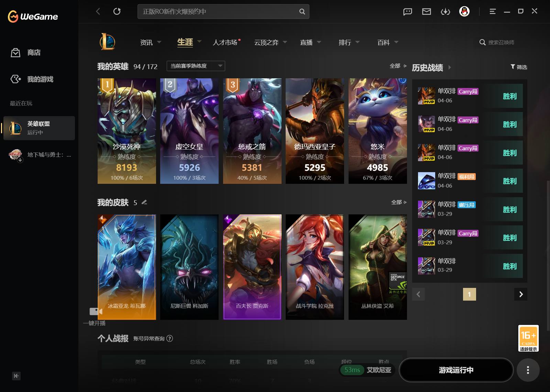Open the three-dot more options button
Viewport: 550px width, 392px height.
click(x=528, y=370)
